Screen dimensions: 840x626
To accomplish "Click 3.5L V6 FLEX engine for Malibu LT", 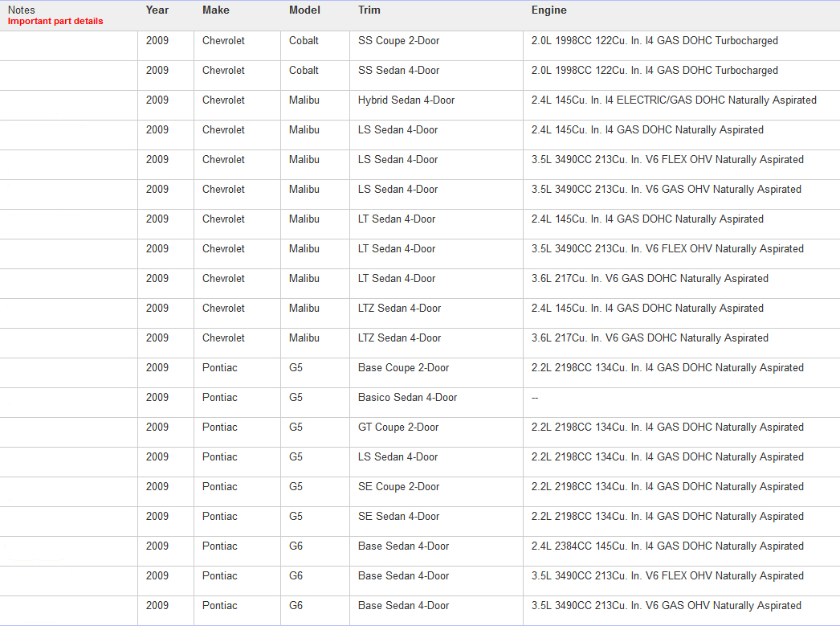I will click(667, 248).
